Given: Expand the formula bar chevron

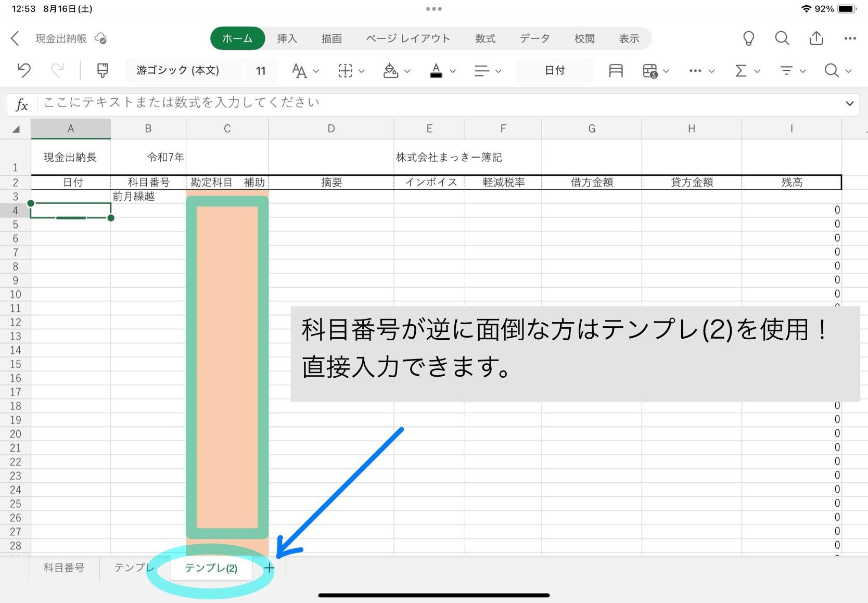Looking at the screenshot, I should click(850, 104).
